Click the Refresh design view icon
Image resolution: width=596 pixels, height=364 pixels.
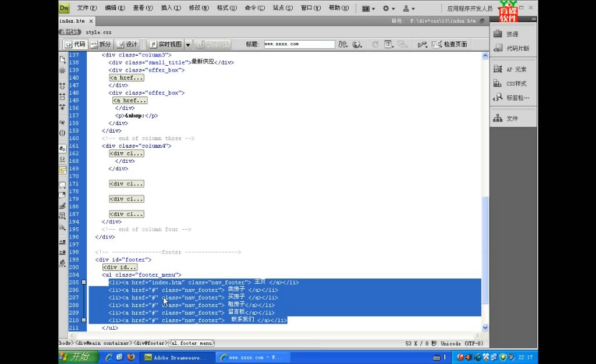375,44
